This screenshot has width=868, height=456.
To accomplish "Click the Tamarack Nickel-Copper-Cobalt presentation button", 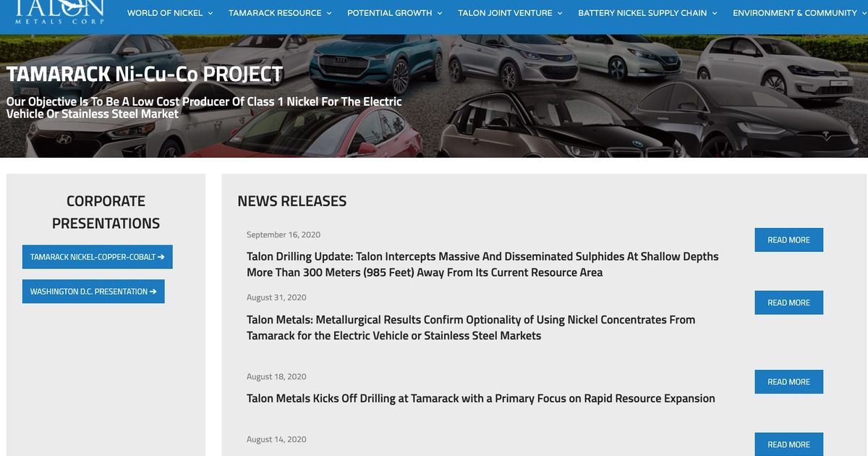I will pos(97,256).
